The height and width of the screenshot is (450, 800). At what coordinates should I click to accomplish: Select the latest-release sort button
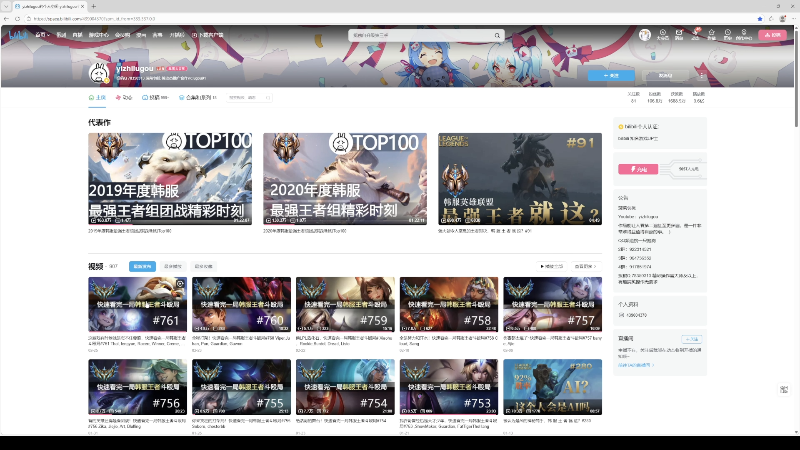pos(142,266)
